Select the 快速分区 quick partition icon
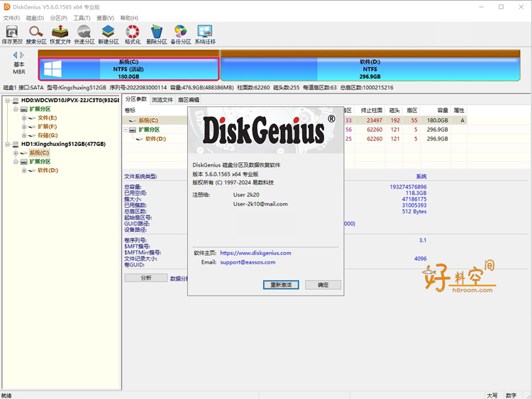Screen dimensions: 532x399 [84, 35]
